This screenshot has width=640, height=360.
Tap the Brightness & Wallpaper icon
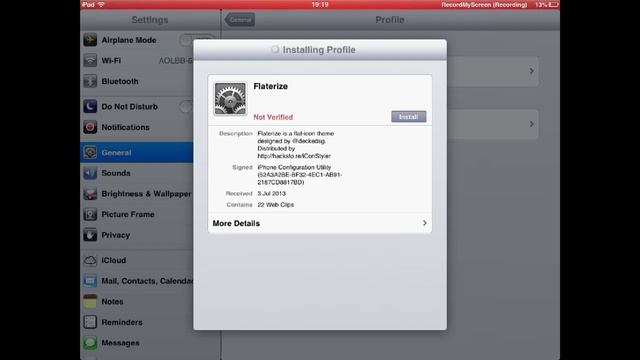pyautogui.click(x=90, y=193)
